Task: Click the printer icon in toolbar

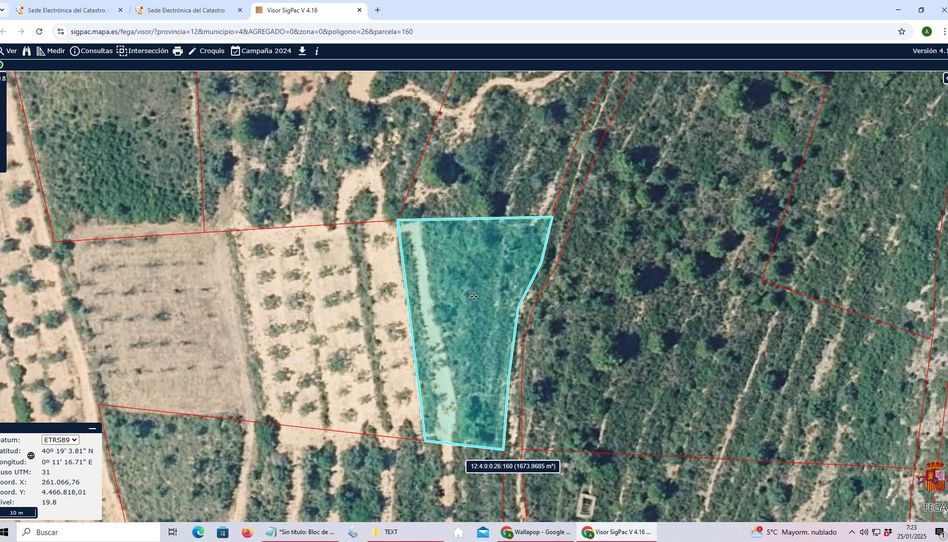Action: [178, 51]
